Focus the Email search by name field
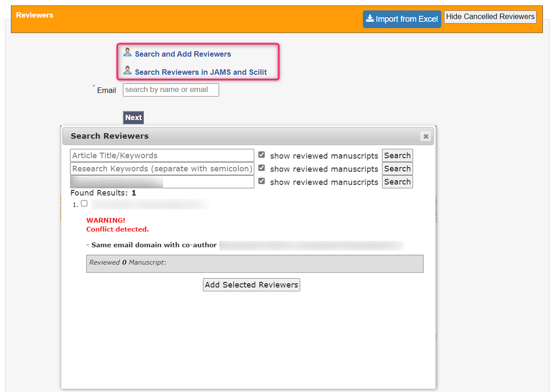Image resolution: width=552 pixels, height=392 pixels. click(x=171, y=90)
